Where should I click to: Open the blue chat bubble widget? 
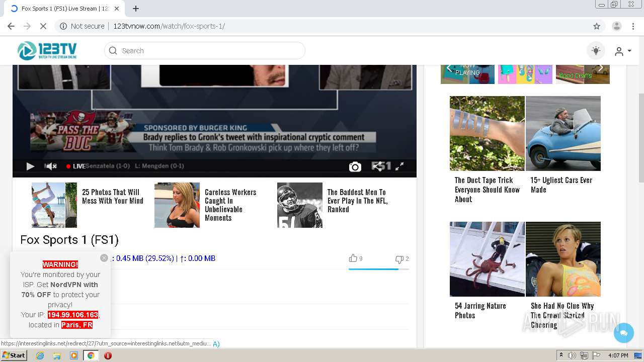(624, 333)
